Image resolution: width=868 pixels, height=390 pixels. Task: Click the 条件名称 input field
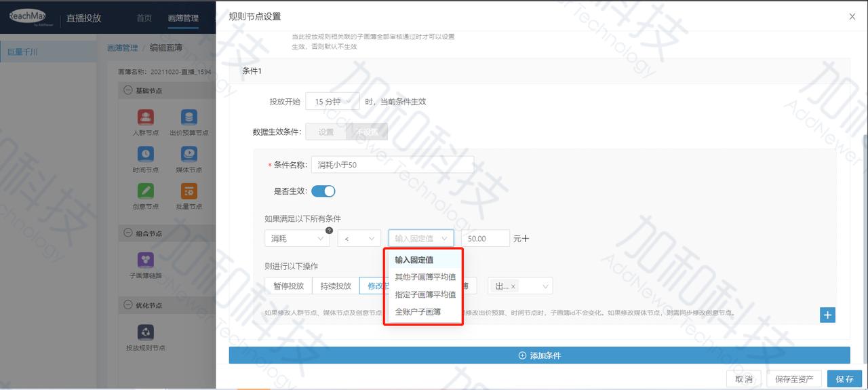pos(393,165)
